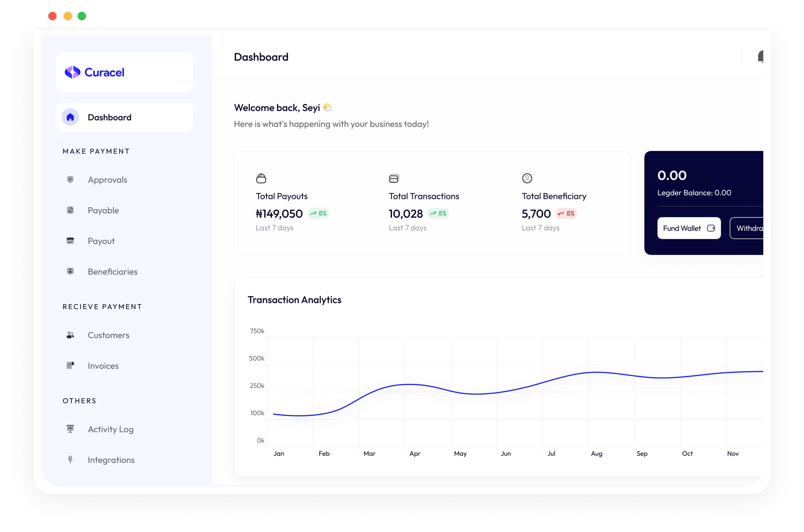Click the Curacel logo

(95, 72)
